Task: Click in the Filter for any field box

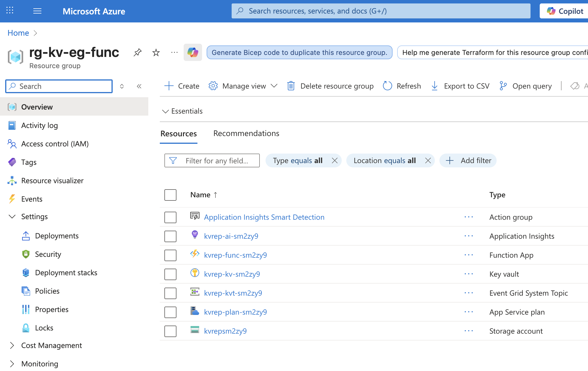Action: 217,160
